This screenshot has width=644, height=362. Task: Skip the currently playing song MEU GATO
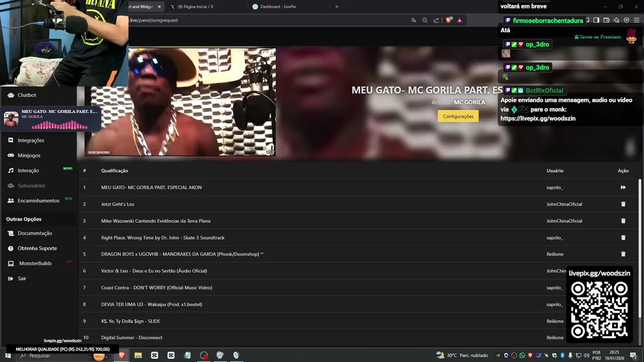coord(623,188)
